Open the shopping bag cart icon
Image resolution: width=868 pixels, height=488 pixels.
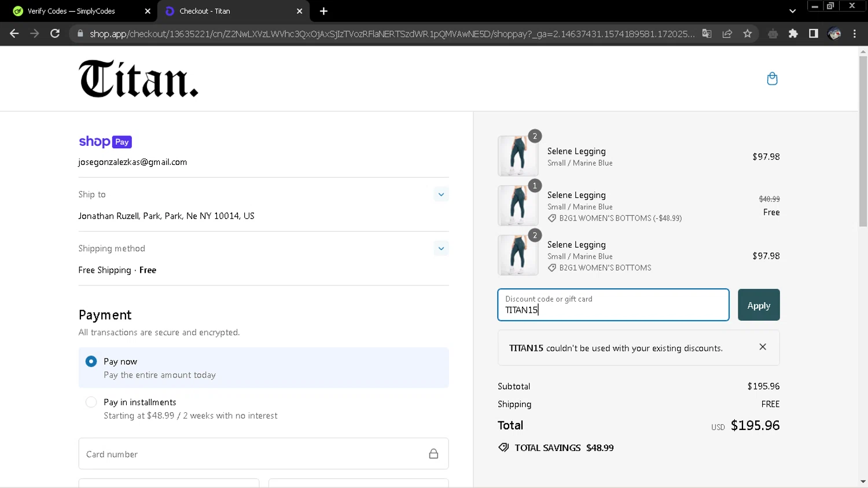pyautogui.click(x=772, y=79)
